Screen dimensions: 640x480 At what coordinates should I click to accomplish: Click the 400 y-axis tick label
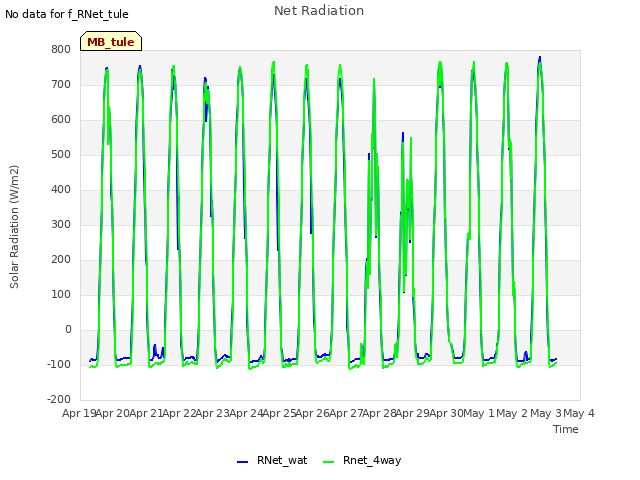[x=61, y=190]
